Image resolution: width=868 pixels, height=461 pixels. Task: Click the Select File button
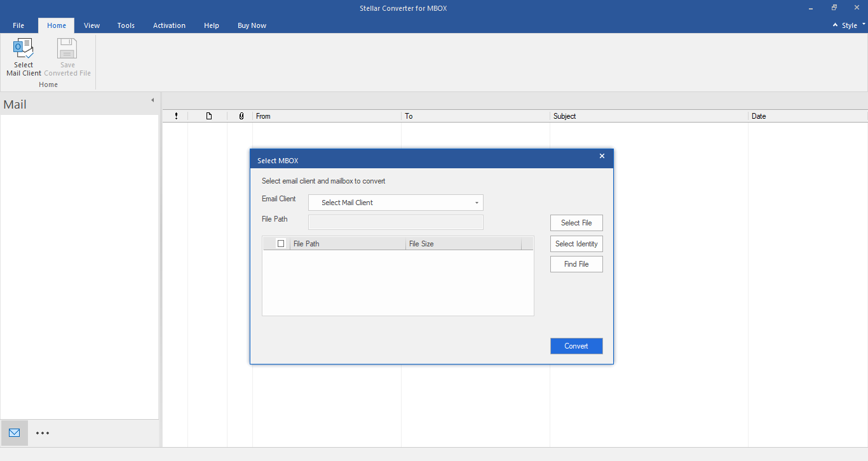[576, 223]
